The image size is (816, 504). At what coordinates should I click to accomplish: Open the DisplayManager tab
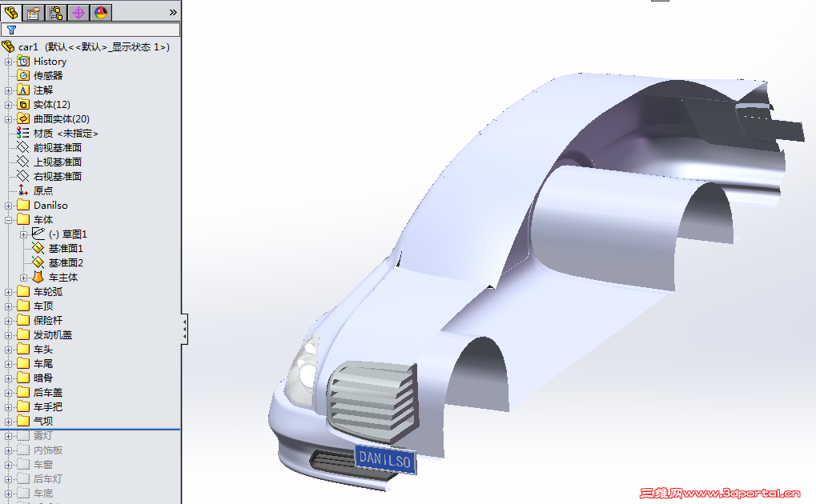point(101,12)
